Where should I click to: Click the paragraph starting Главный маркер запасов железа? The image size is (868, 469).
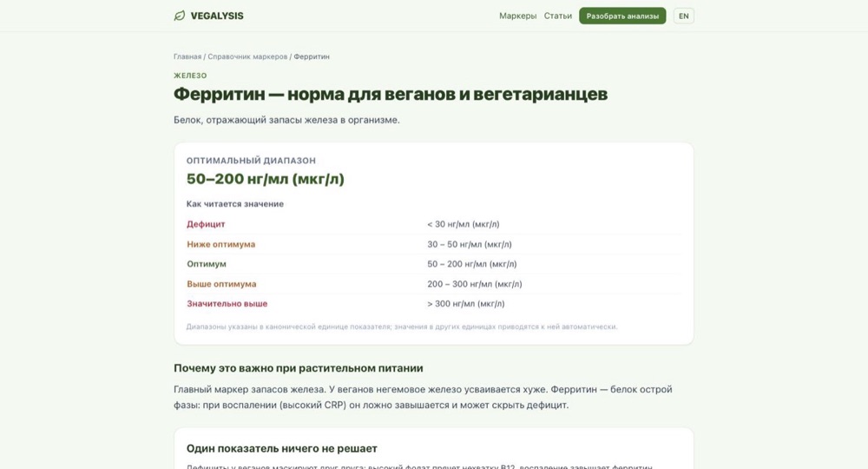tap(423, 397)
